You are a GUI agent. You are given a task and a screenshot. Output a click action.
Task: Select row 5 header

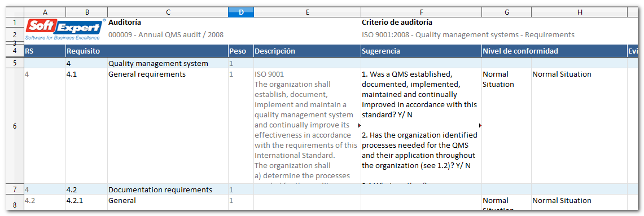15,63
